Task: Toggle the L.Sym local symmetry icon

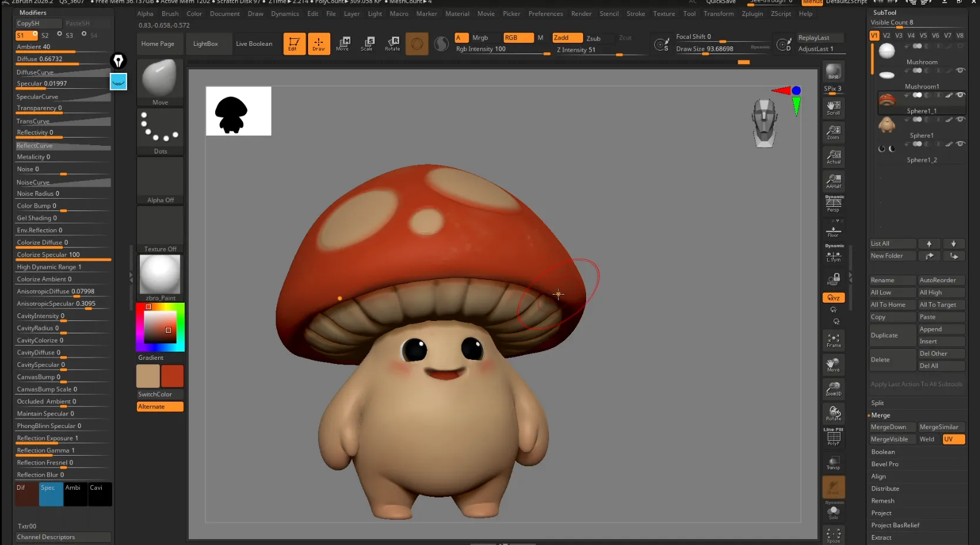Action: tap(833, 255)
